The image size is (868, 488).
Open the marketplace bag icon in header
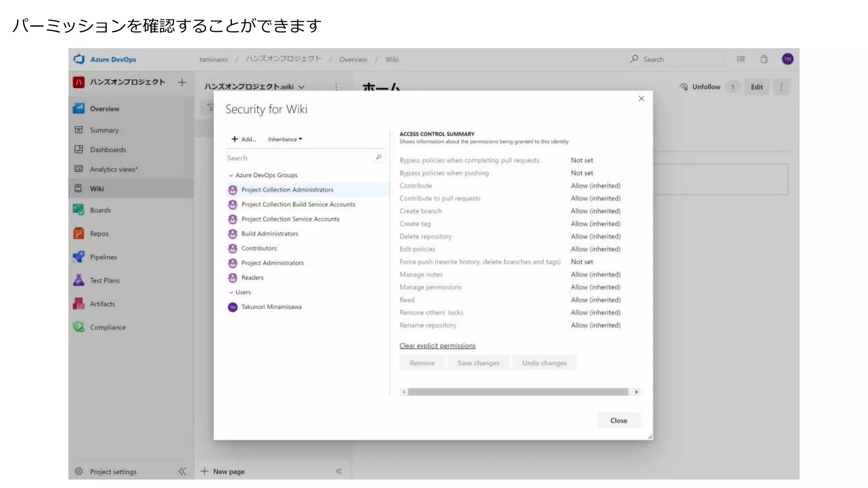[x=764, y=59]
